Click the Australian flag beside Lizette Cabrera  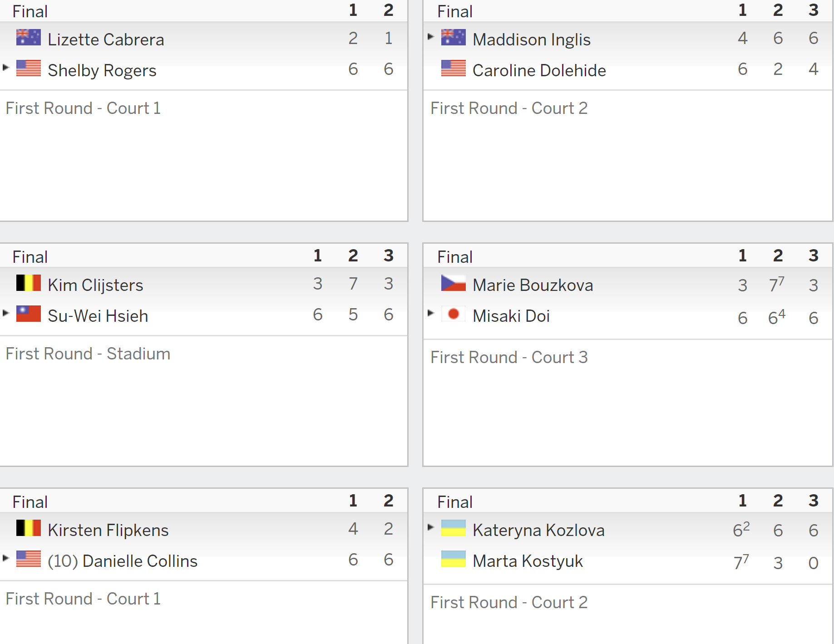click(x=28, y=37)
